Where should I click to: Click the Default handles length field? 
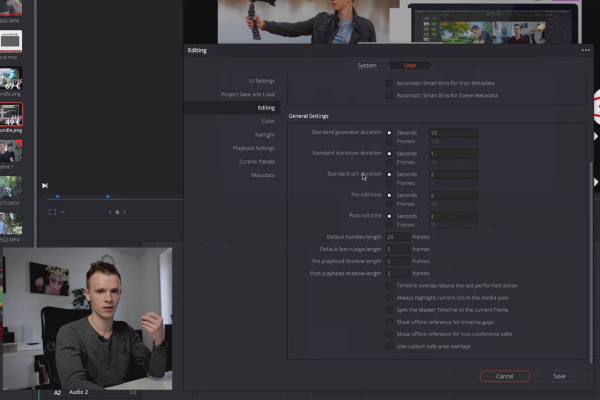tap(398, 237)
